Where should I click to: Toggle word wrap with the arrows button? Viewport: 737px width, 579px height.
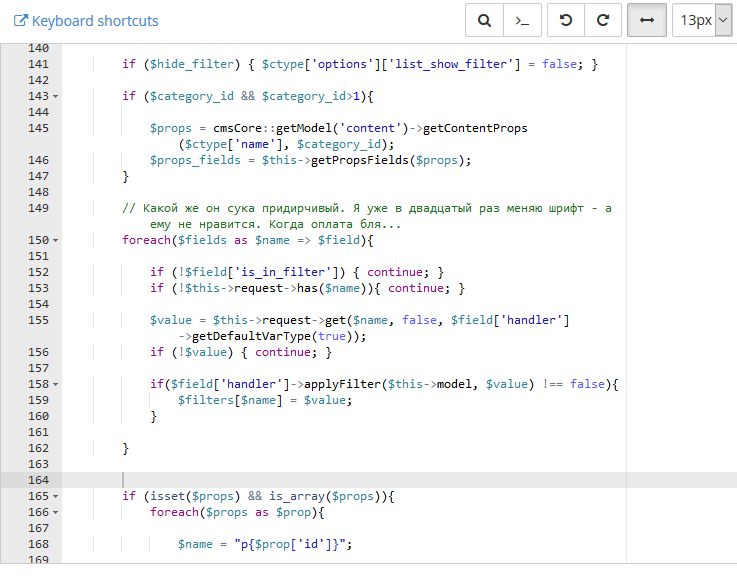click(646, 20)
